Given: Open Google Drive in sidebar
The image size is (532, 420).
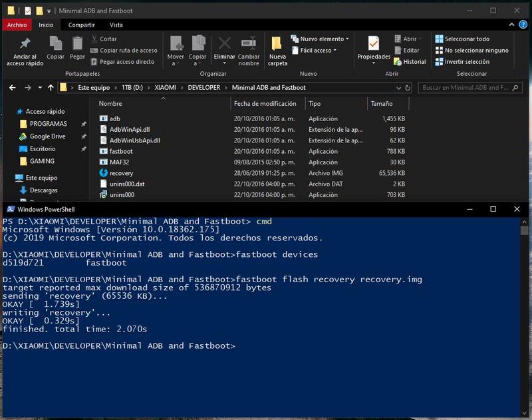Looking at the screenshot, I should [47, 136].
